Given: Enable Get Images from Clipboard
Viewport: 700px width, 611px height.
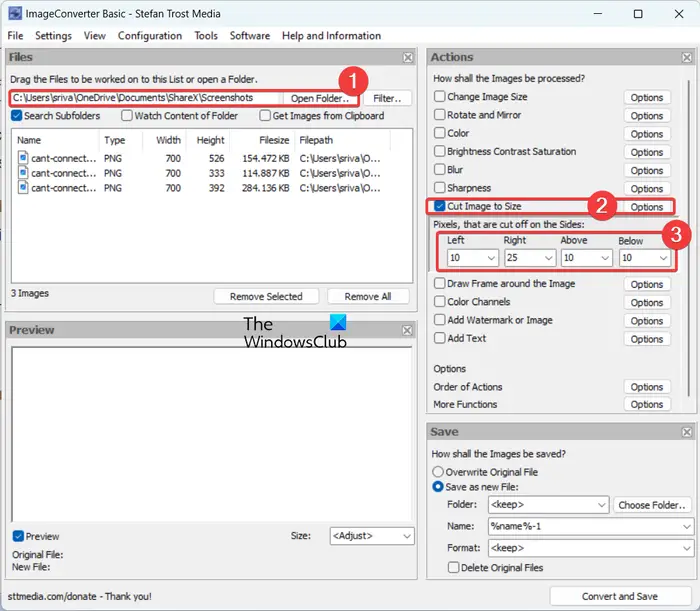Looking at the screenshot, I should [x=265, y=116].
